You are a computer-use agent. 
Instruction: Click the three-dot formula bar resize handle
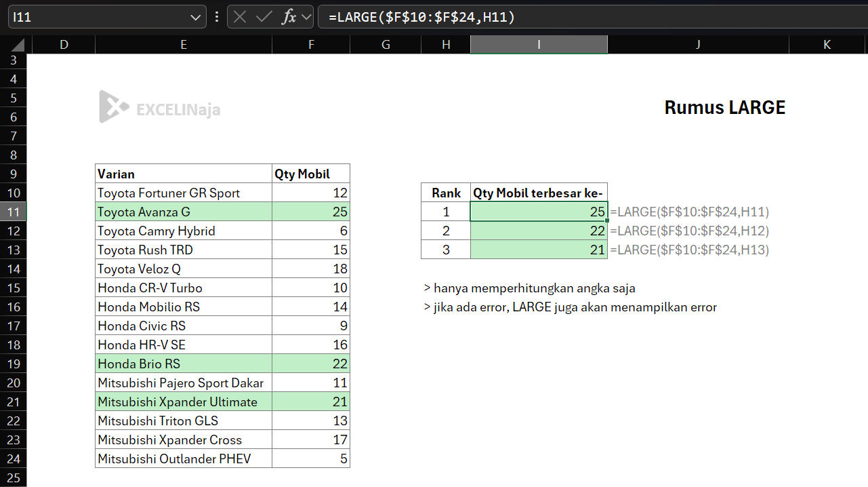(216, 17)
